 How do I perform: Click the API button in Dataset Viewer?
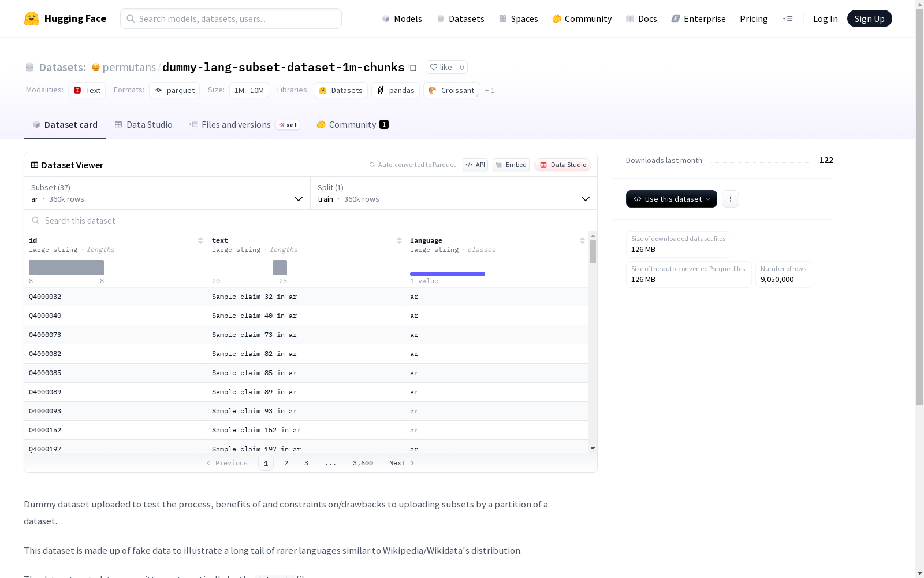(475, 165)
